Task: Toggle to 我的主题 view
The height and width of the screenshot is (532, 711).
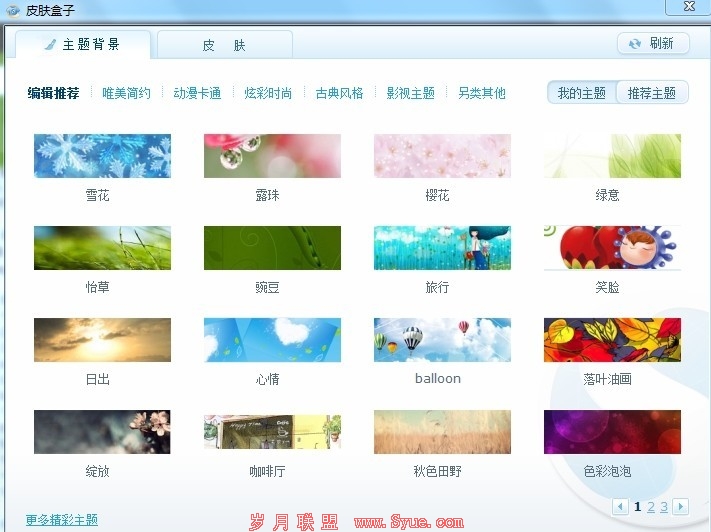Action: [x=582, y=93]
